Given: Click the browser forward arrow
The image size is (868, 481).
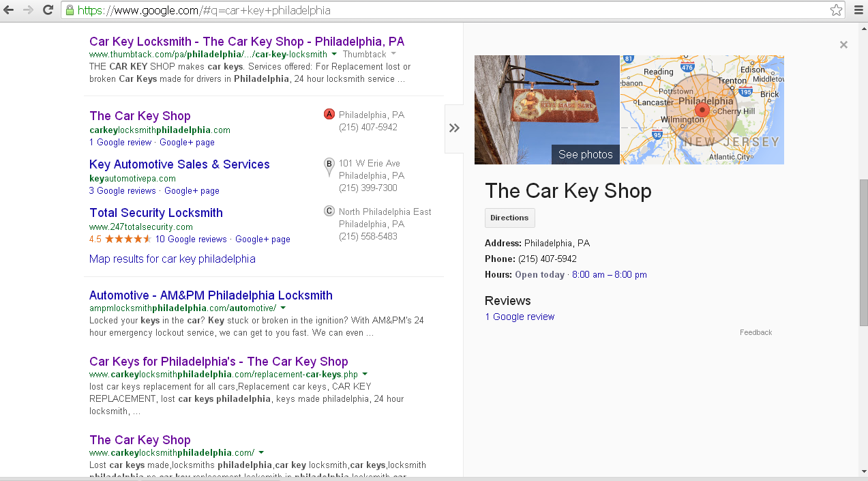Looking at the screenshot, I should click(28, 10).
